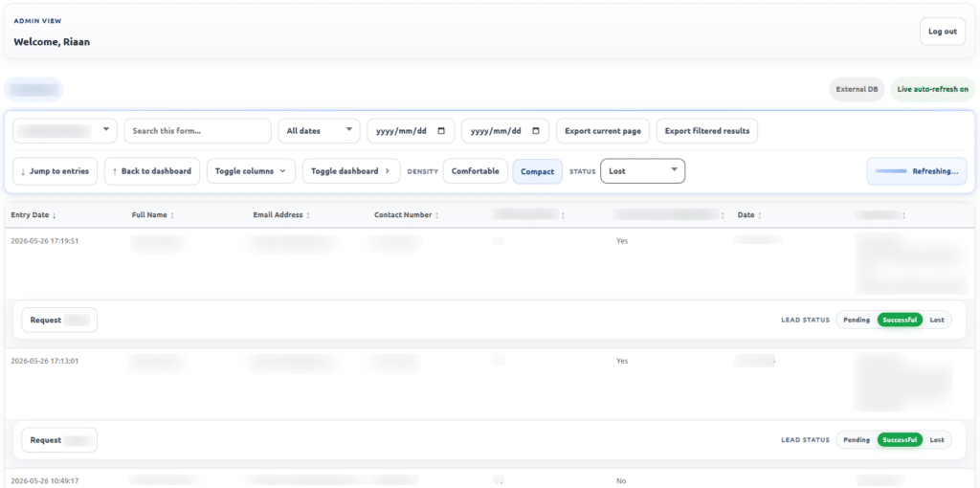The image size is (980, 488).
Task: Open calendar picker icon of first date field
Action: click(442, 131)
